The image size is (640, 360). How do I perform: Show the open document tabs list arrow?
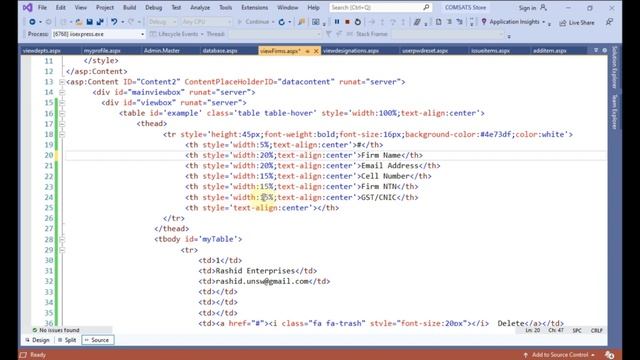pos(596,50)
